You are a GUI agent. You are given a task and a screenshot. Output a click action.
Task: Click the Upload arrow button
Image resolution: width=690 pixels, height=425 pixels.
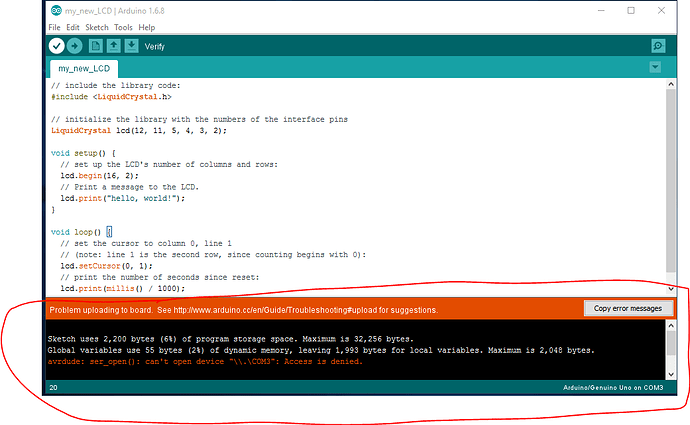pos(74,46)
